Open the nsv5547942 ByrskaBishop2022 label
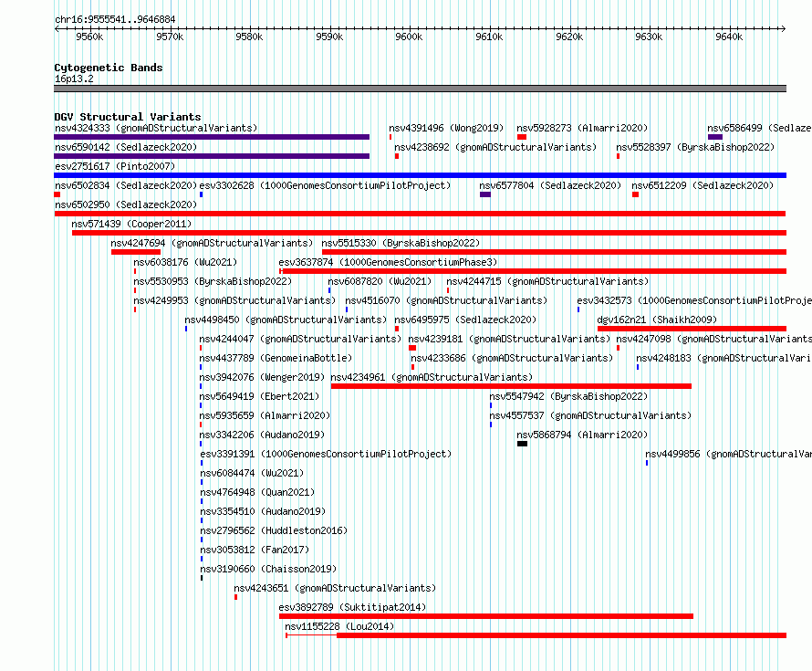The width and height of the screenshot is (812, 671). (568, 396)
